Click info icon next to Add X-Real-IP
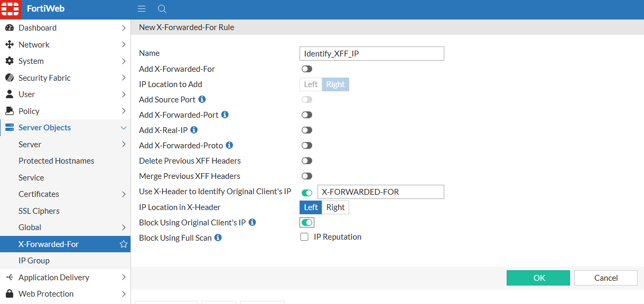 pos(194,130)
